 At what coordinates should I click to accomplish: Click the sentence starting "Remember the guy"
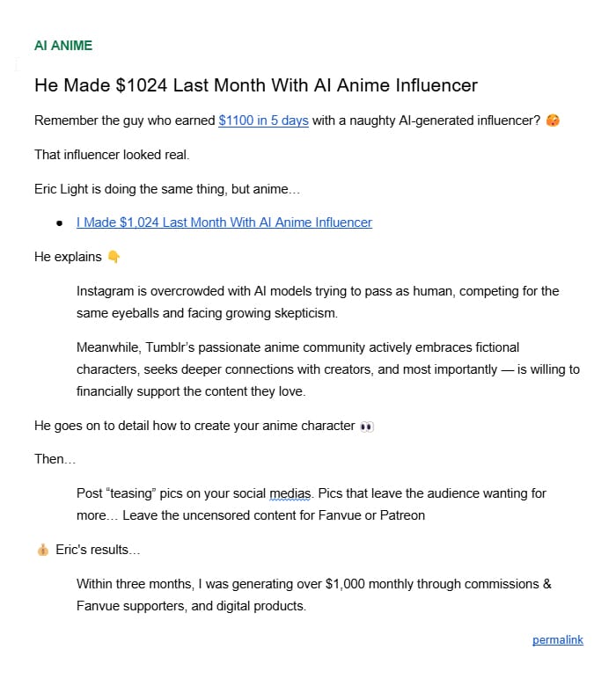click(123, 120)
